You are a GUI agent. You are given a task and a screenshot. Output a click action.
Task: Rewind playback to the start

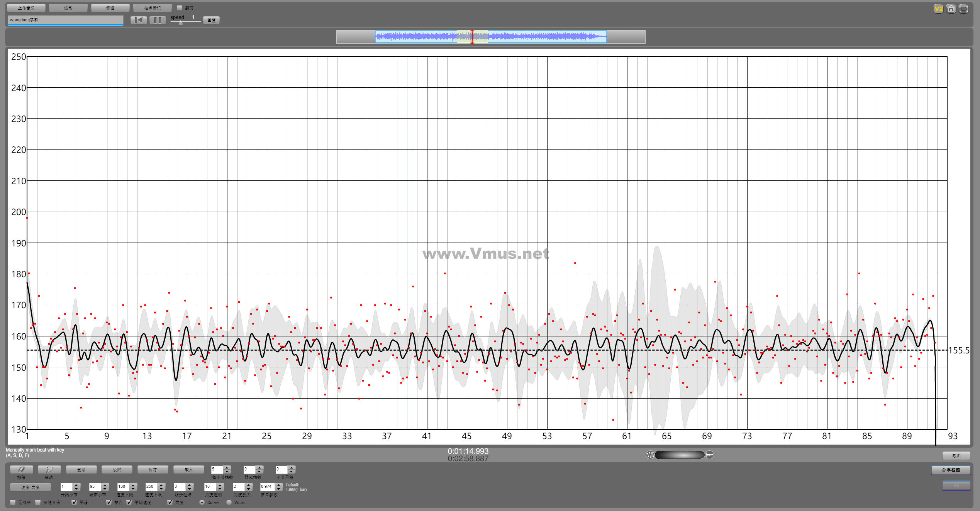point(139,20)
